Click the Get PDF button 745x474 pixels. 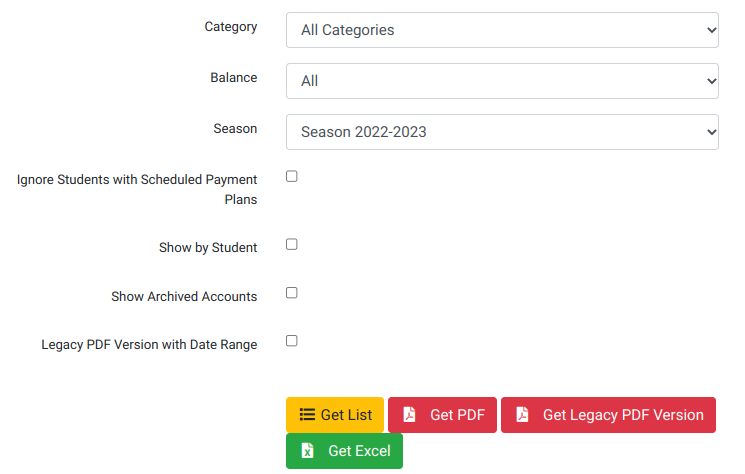(442, 415)
